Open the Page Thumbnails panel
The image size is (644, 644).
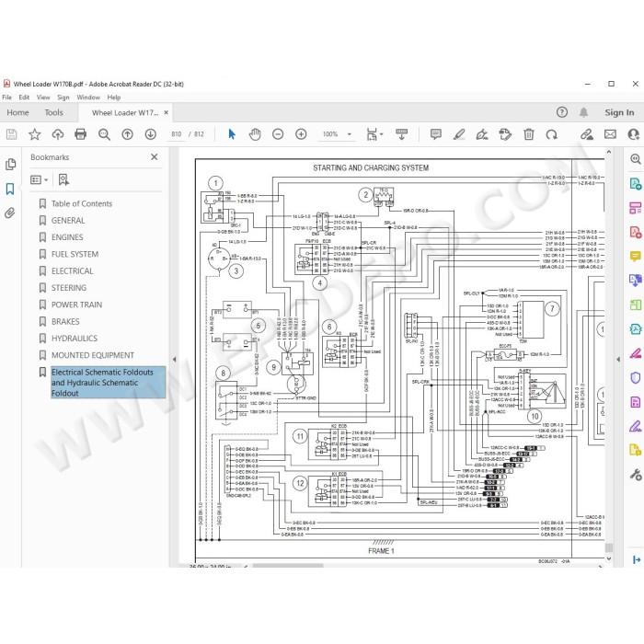[x=10, y=165]
